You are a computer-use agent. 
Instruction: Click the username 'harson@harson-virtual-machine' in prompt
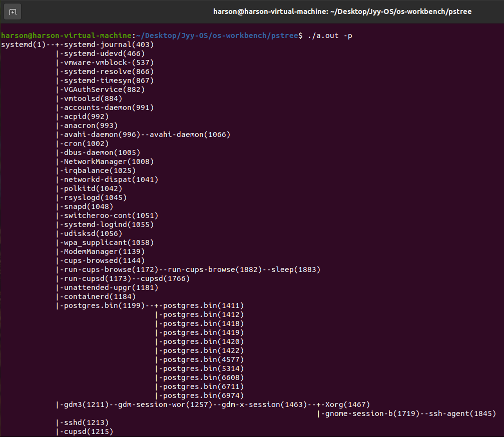[66, 35]
